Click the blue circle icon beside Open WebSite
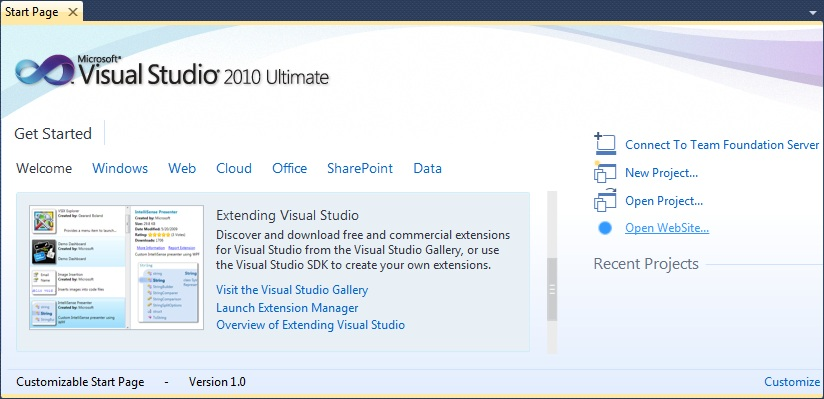Image resolution: width=824 pixels, height=399 pixels. click(605, 228)
